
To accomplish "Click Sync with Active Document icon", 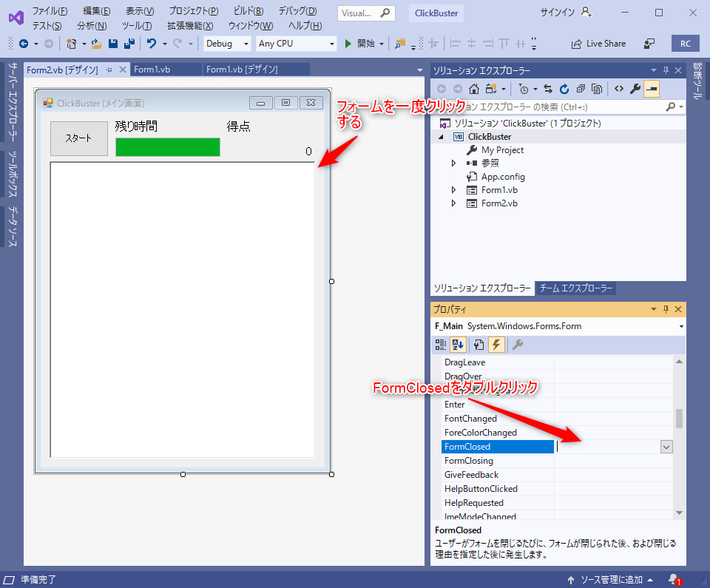I will (548, 89).
